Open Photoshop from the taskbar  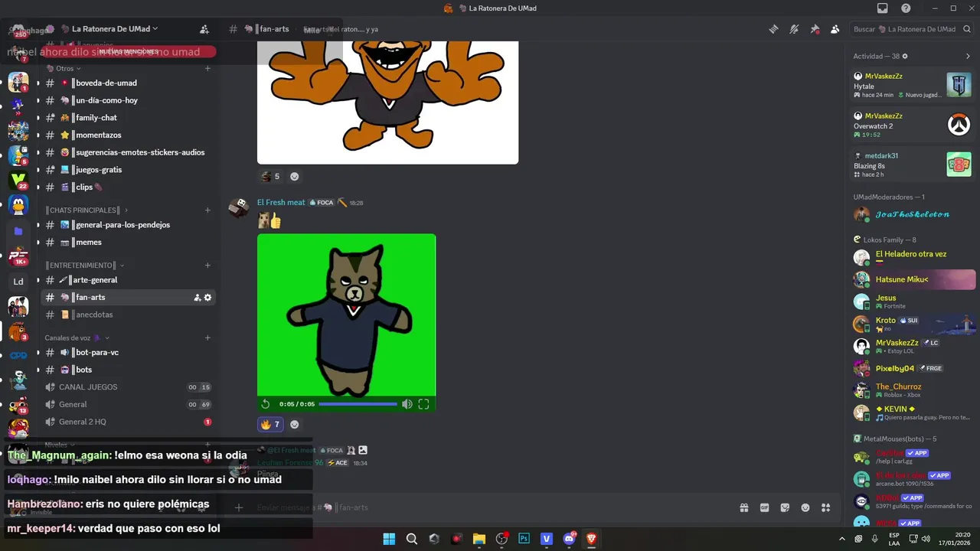point(524,539)
